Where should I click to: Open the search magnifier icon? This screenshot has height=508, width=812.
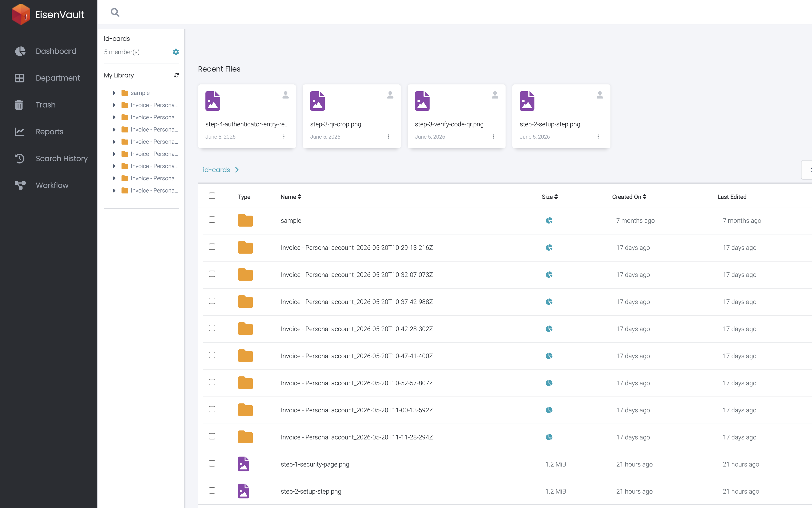115,12
